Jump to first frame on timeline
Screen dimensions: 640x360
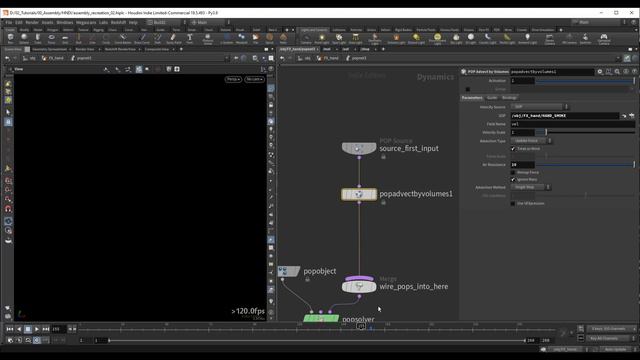click(10, 329)
